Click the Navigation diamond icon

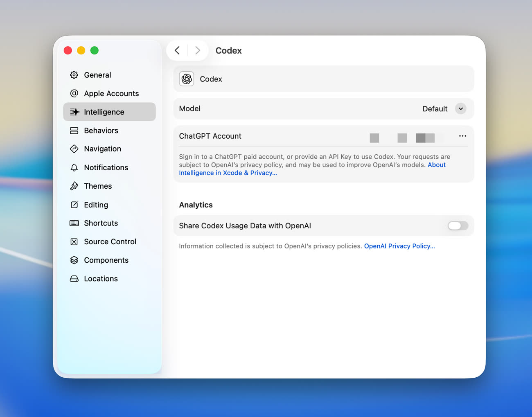(x=74, y=149)
